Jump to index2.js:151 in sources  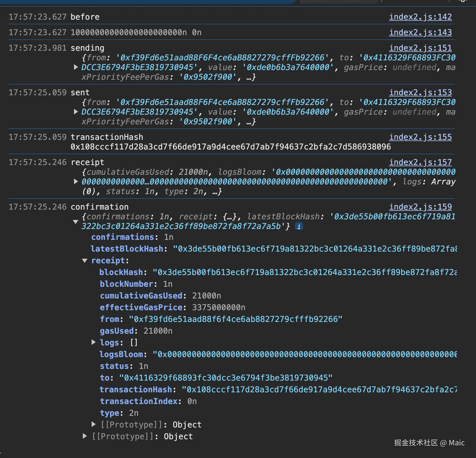coord(421,48)
